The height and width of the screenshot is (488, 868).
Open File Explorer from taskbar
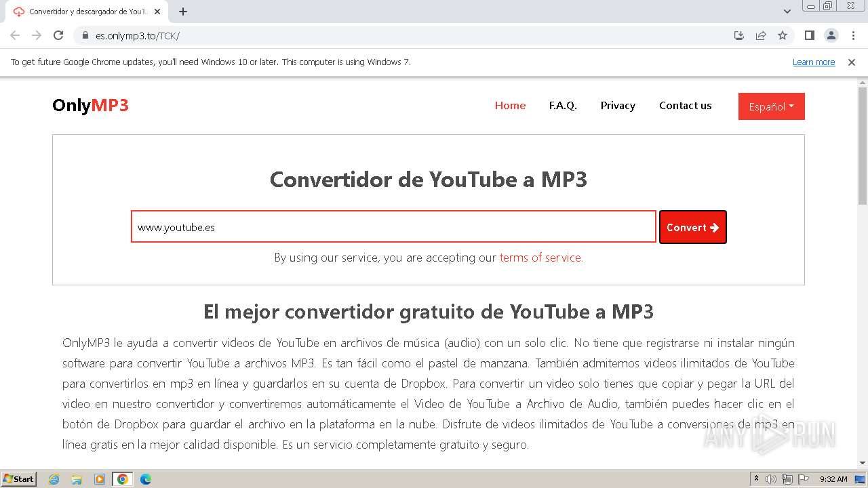click(x=77, y=479)
